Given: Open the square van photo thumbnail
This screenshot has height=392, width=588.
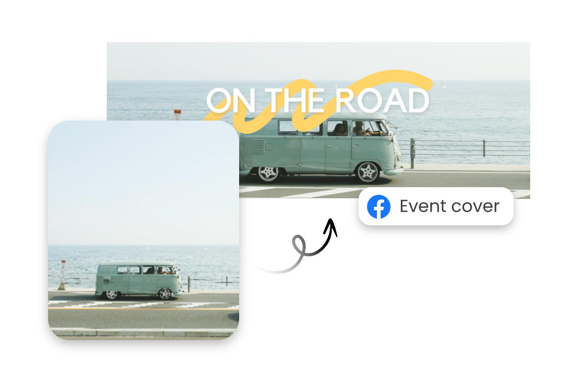Looking at the screenshot, I should point(144,230).
